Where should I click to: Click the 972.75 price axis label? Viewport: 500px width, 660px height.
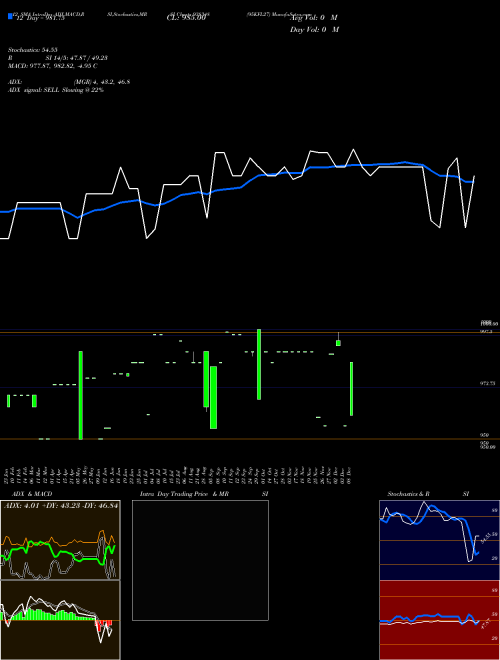click(488, 383)
